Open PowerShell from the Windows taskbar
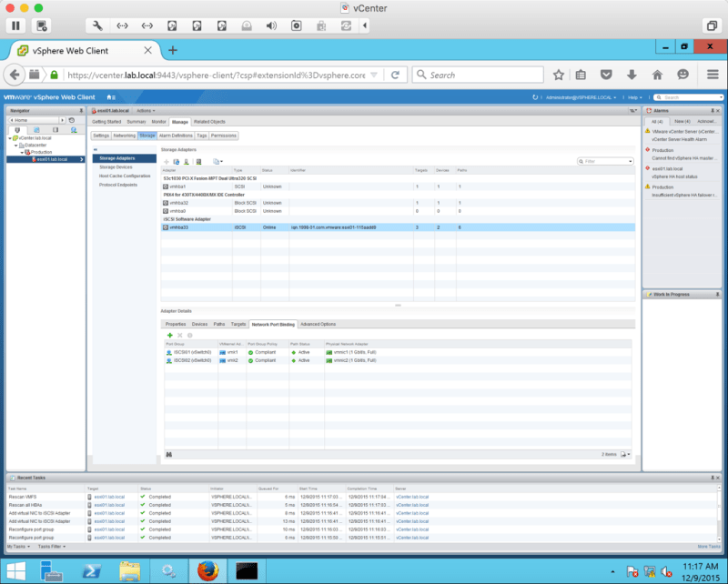Viewport: 728px width, 584px height. (92, 570)
